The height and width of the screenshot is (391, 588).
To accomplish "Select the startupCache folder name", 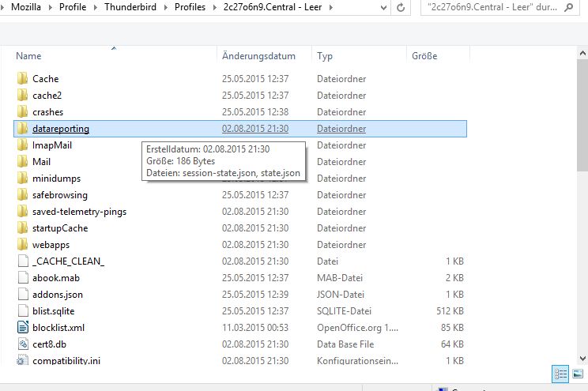I will tap(60, 228).
